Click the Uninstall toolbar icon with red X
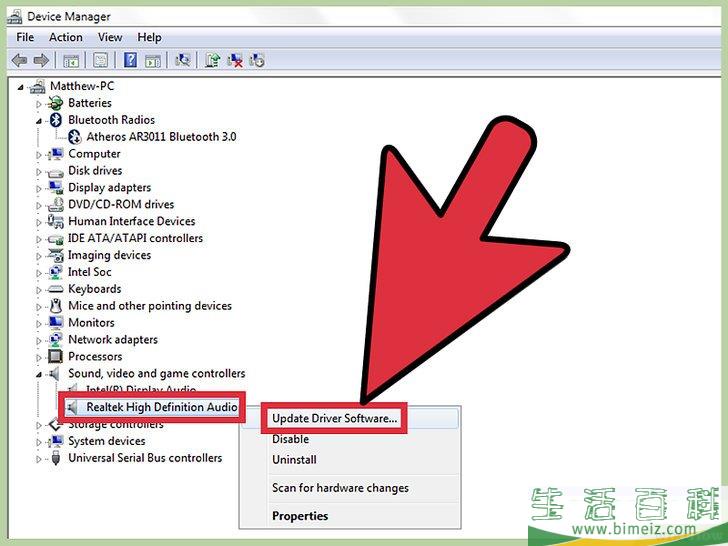The height and width of the screenshot is (546, 728). coord(235,60)
